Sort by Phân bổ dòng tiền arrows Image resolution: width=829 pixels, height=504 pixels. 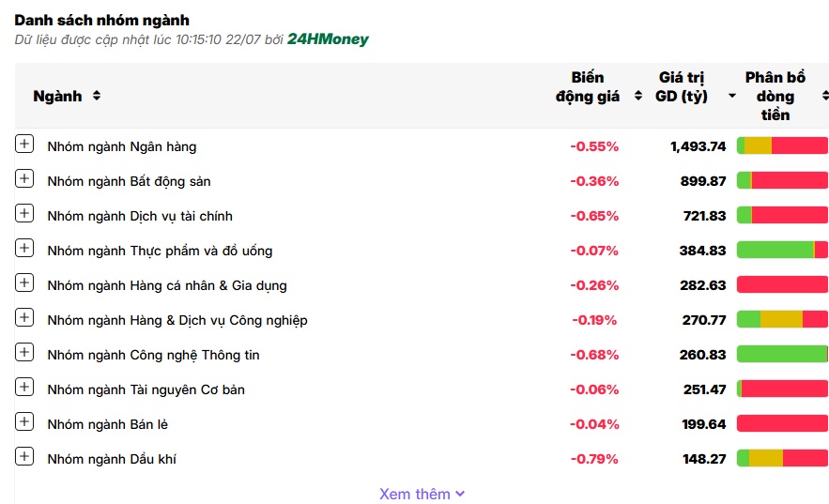point(825,96)
